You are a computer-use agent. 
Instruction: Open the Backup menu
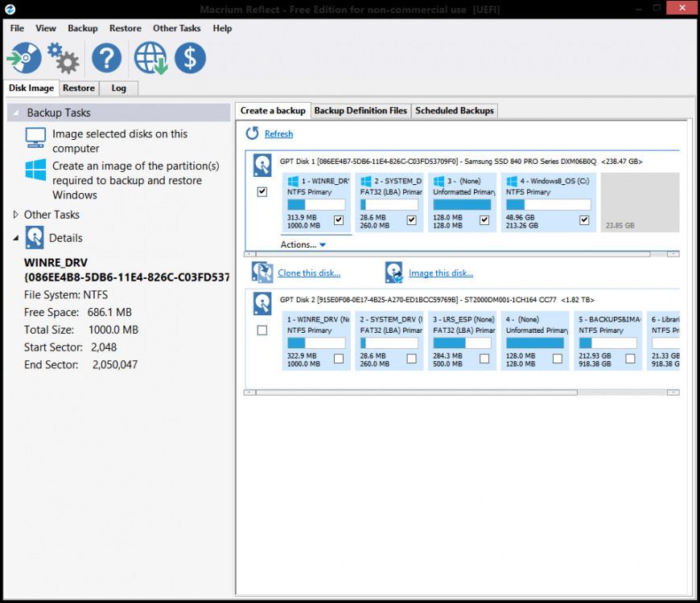[x=83, y=28]
